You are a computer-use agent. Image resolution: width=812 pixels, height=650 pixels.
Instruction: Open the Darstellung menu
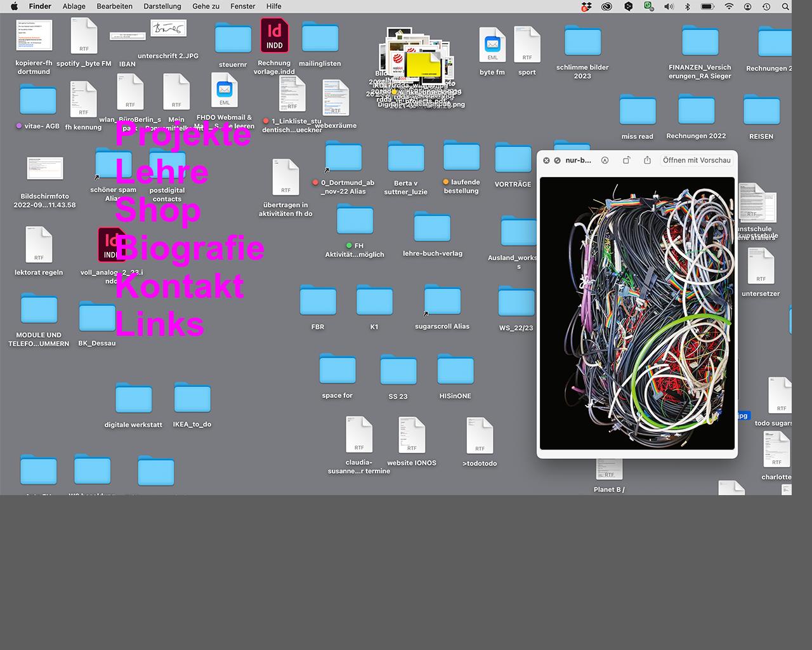pos(162,6)
